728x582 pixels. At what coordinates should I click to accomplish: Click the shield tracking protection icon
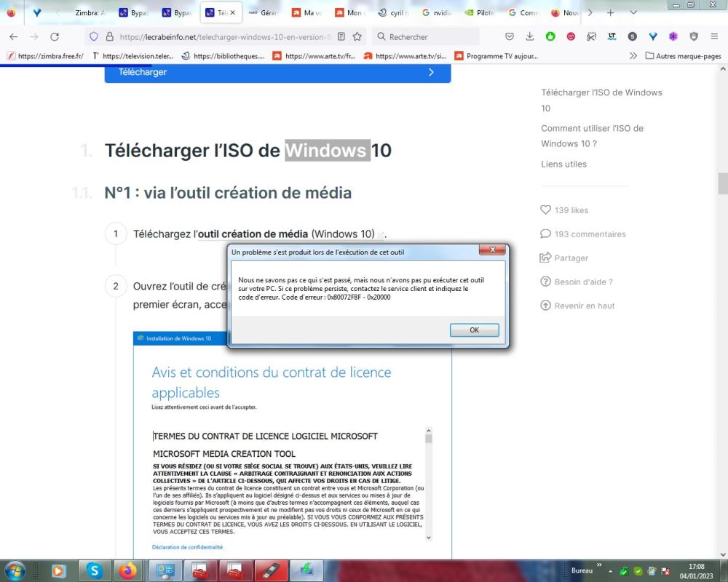(x=93, y=36)
